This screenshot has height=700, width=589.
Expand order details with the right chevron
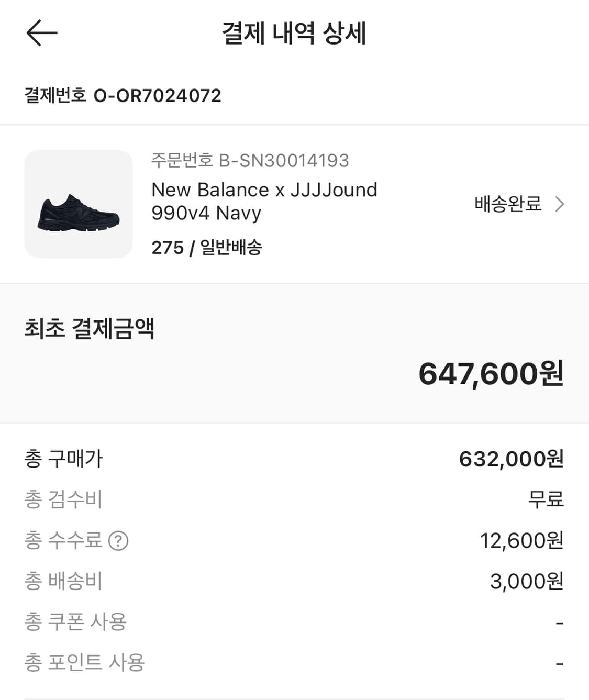(560, 204)
